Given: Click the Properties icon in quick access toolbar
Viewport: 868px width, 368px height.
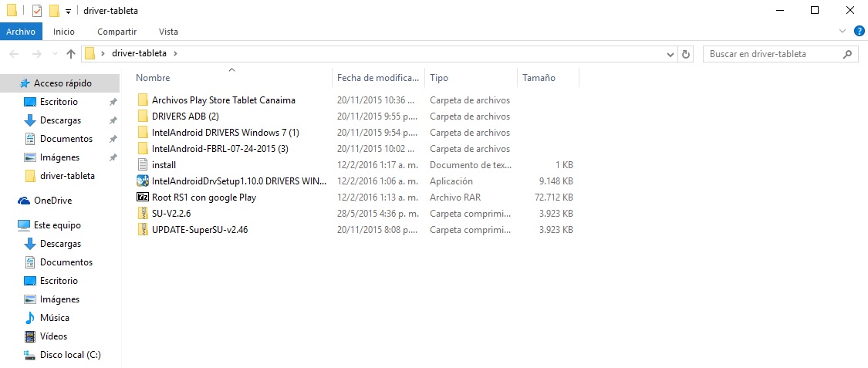Looking at the screenshot, I should 37,11.
